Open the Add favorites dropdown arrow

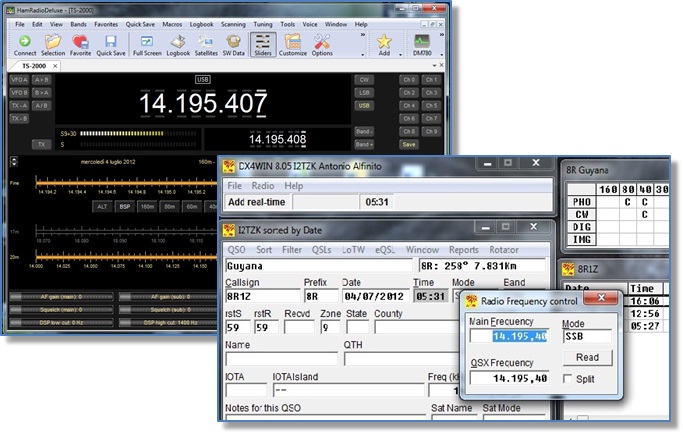click(x=400, y=55)
